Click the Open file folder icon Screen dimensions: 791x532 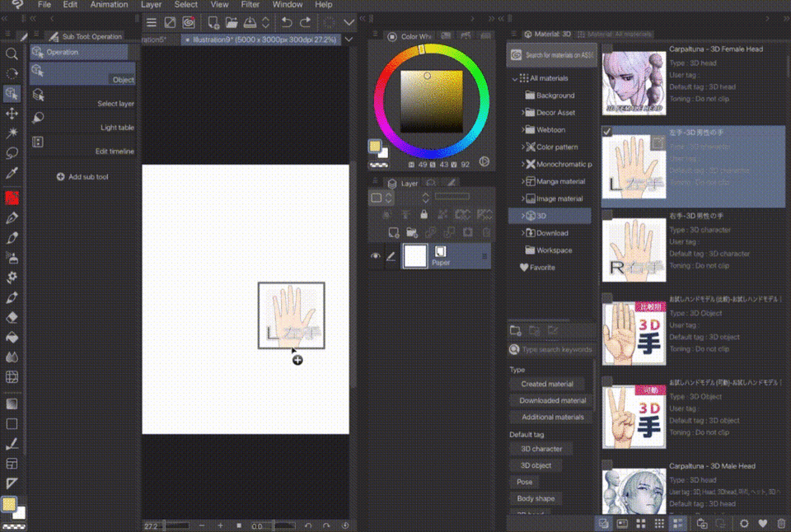[232, 22]
